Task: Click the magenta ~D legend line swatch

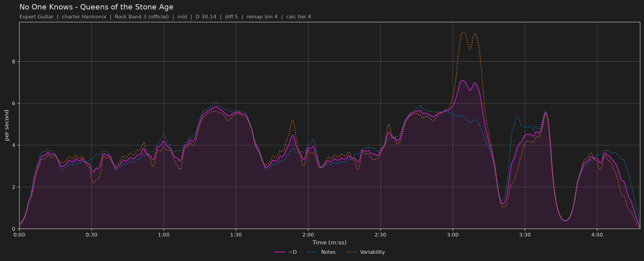Action: coord(280,252)
